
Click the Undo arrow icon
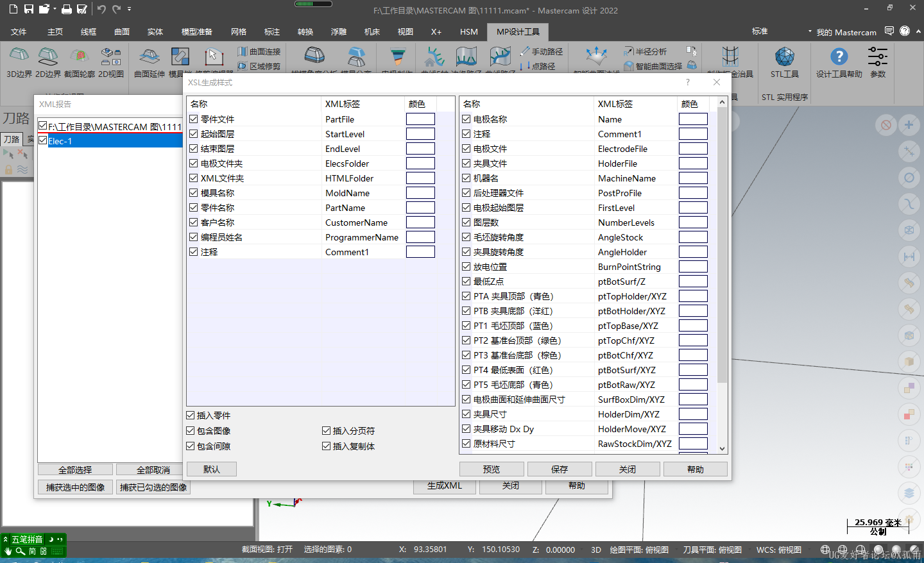(x=101, y=9)
